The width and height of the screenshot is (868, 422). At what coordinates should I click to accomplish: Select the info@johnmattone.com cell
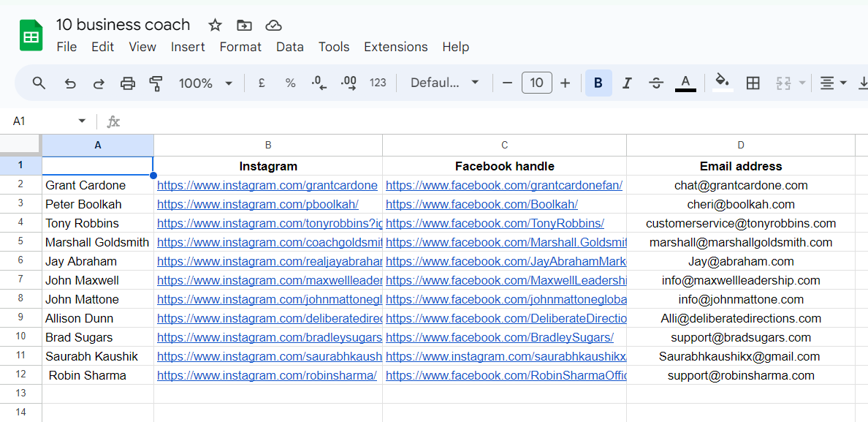[741, 300]
